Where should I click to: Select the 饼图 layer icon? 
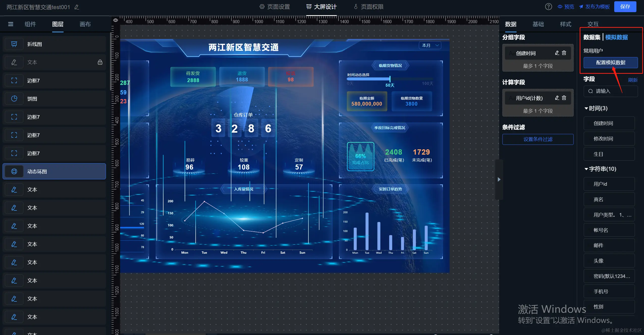pyautogui.click(x=14, y=99)
